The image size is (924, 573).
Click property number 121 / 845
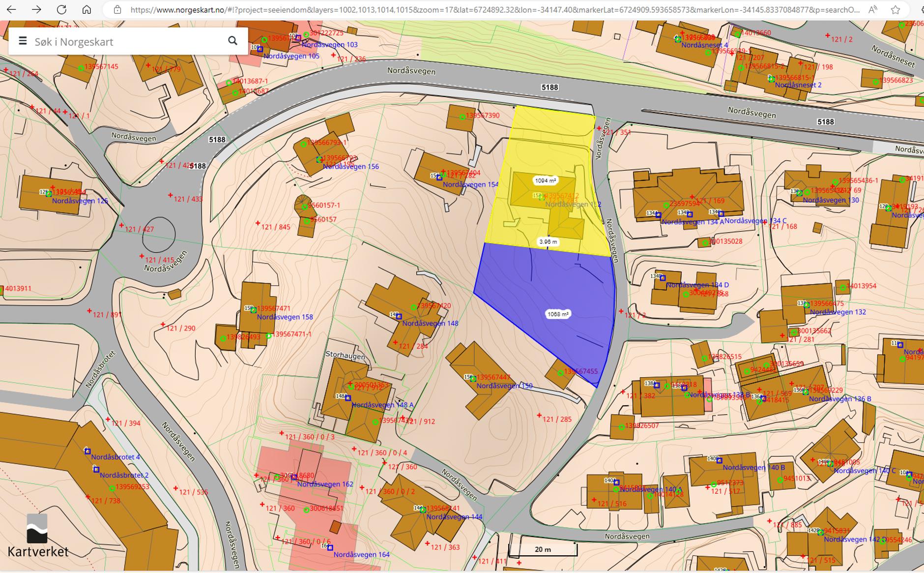pos(275,227)
